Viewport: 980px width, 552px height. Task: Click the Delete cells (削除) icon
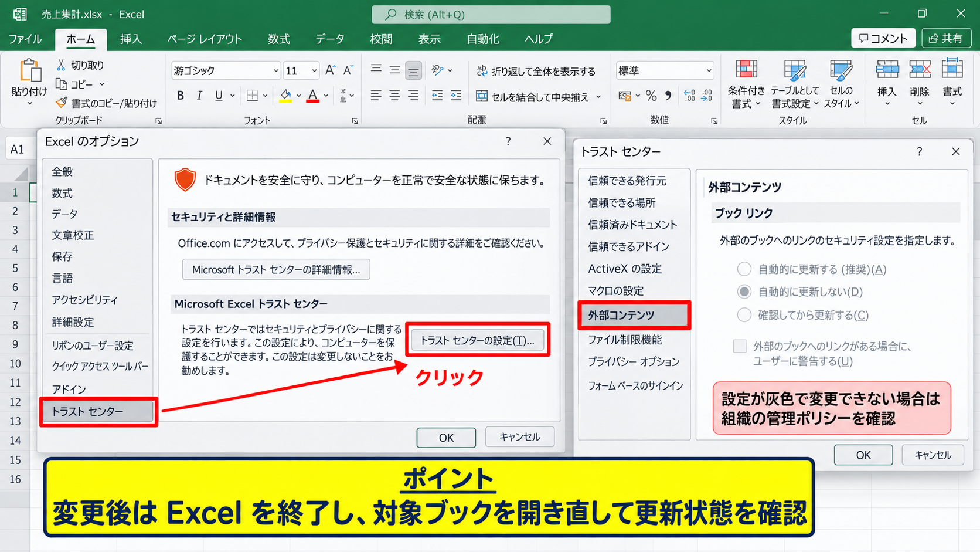pos(920,70)
